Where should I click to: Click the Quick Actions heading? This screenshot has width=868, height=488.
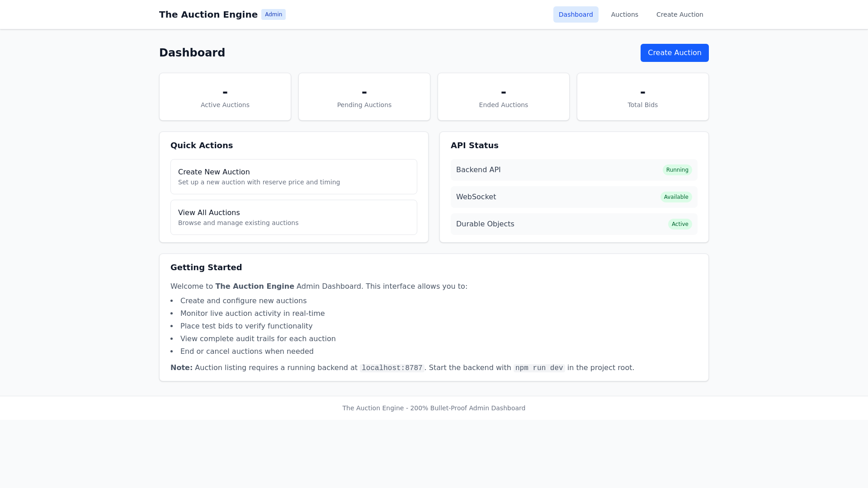[x=202, y=145]
